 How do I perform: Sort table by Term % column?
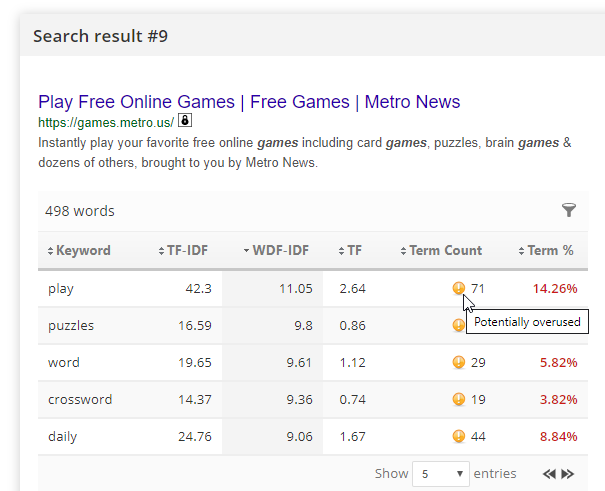pyautogui.click(x=546, y=251)
